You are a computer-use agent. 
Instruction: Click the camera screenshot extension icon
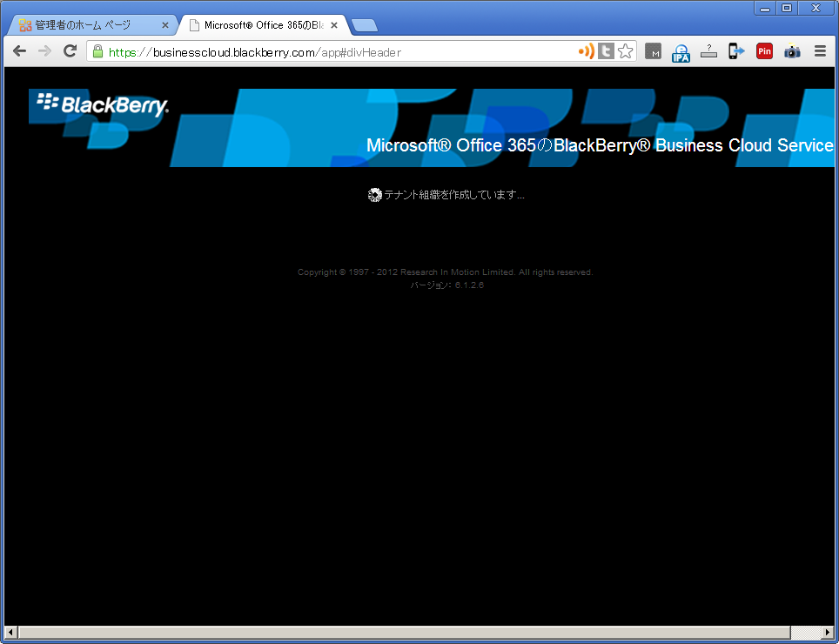coord(792,51)
